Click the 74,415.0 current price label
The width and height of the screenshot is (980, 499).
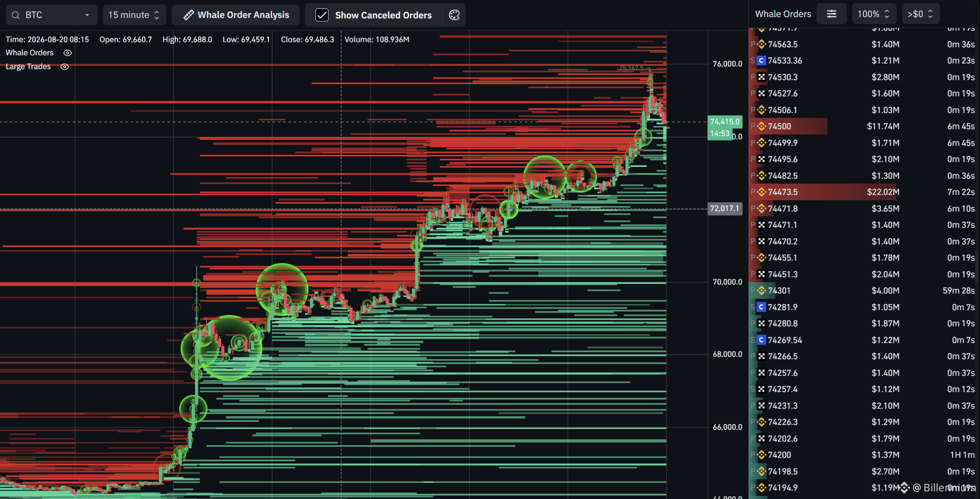pos(725,122)
